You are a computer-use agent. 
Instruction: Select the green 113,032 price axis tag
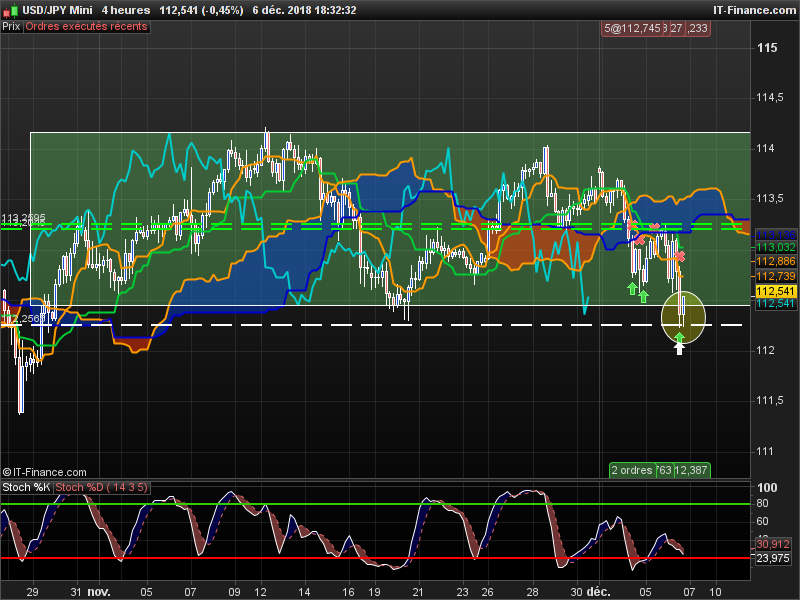[776, 247]
